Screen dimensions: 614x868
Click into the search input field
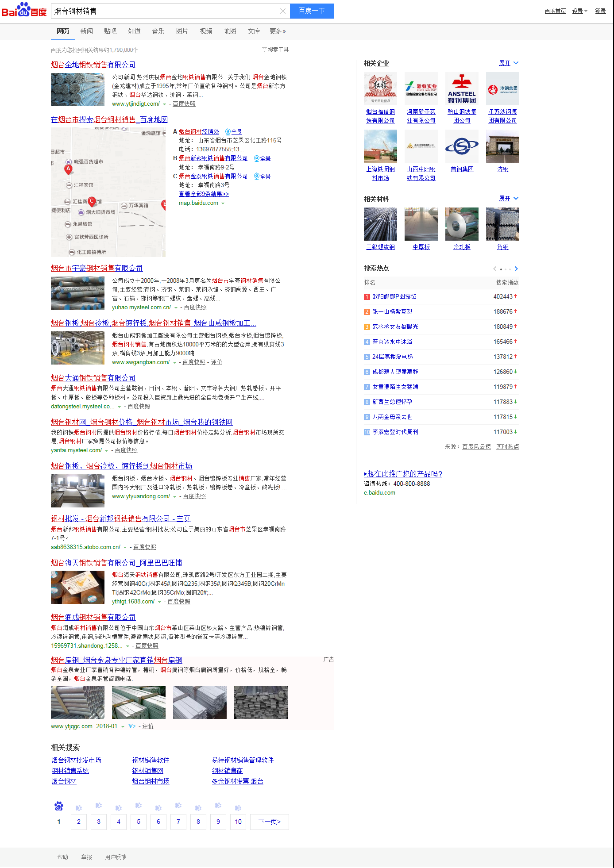(x=164, y=11)
